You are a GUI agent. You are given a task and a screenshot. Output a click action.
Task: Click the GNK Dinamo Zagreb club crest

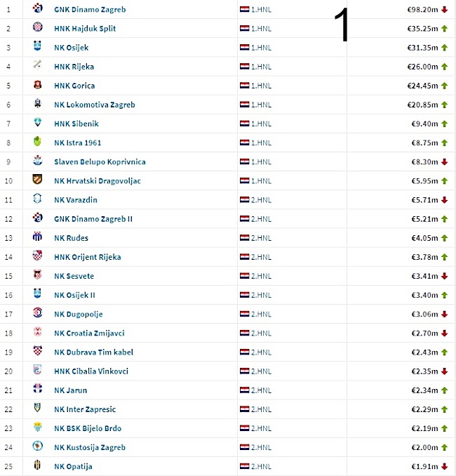pyautogui.click(x=37, y=9)
